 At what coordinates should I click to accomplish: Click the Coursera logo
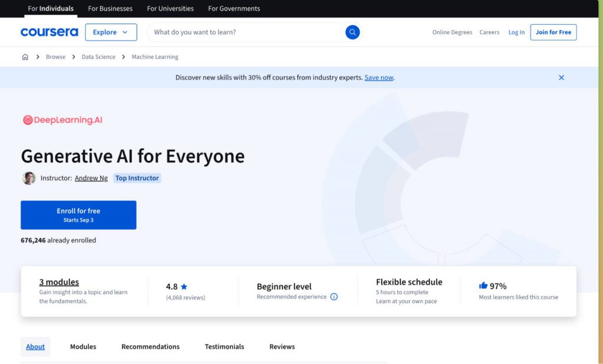(49, 32)
